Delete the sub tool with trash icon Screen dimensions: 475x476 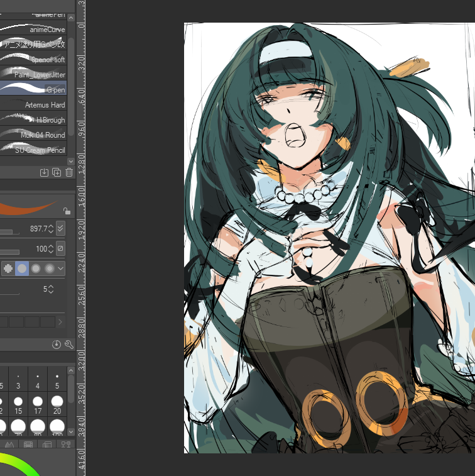pos(69,172)
